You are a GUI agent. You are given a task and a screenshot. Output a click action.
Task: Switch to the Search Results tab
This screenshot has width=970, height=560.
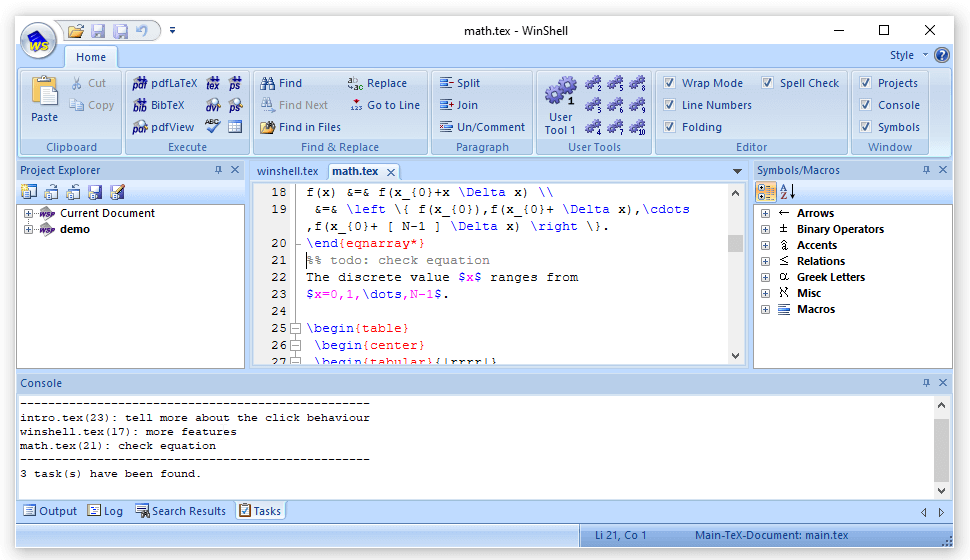(x=180, y=511)
